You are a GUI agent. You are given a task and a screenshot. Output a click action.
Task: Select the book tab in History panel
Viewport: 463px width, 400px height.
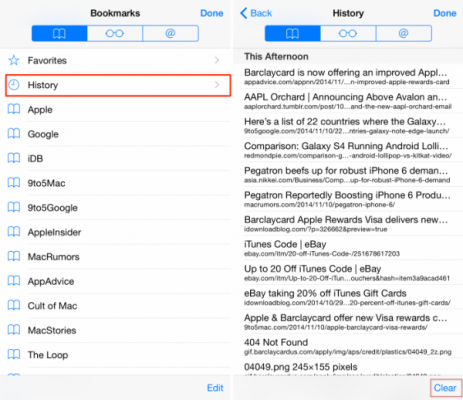point(292,33)
